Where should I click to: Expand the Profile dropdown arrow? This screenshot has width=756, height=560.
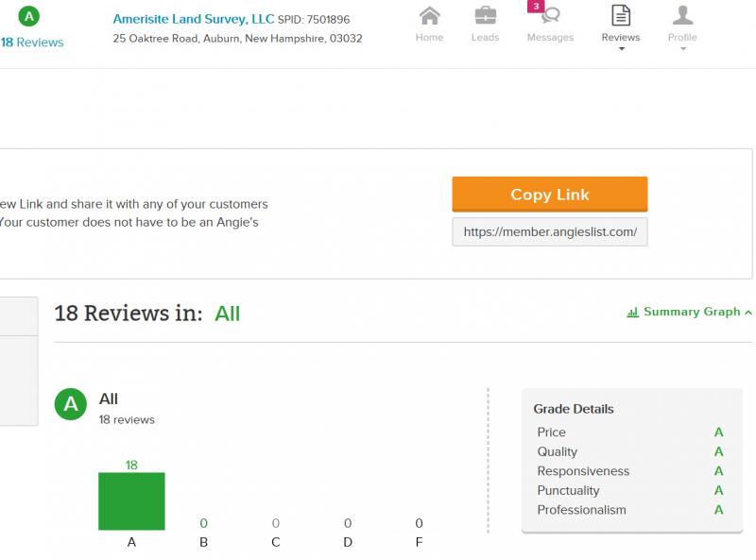pos(682,49)
